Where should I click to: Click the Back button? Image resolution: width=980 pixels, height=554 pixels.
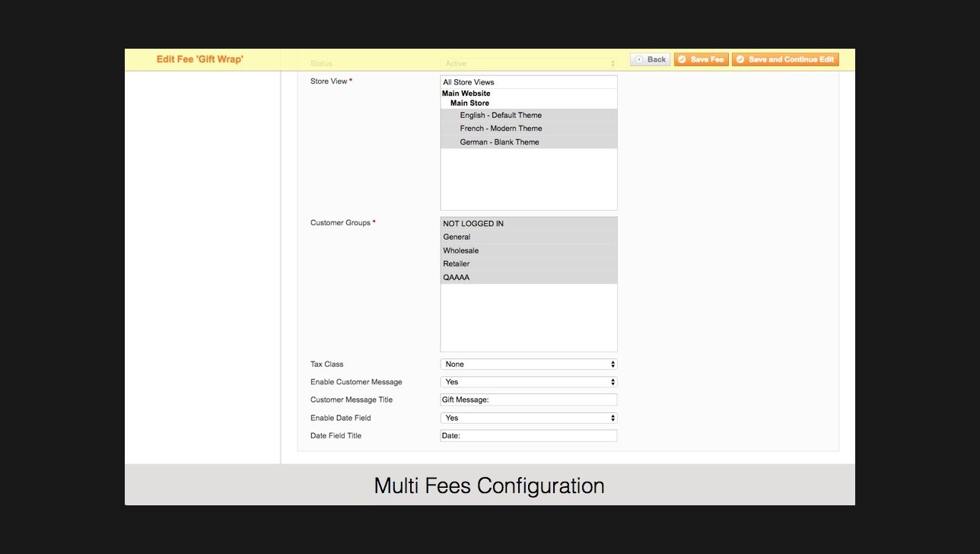650,59
